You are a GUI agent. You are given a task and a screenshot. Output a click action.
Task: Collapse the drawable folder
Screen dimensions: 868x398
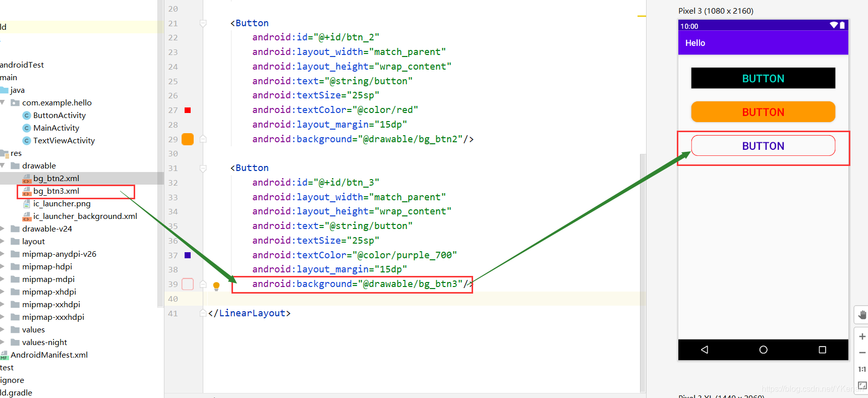[x=3, y=166]
